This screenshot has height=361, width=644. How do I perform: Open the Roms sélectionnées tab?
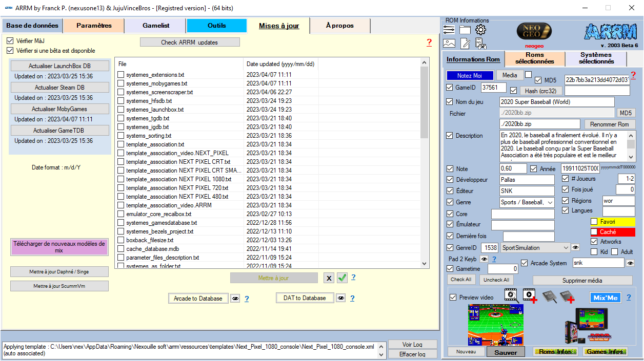(534, 58)
